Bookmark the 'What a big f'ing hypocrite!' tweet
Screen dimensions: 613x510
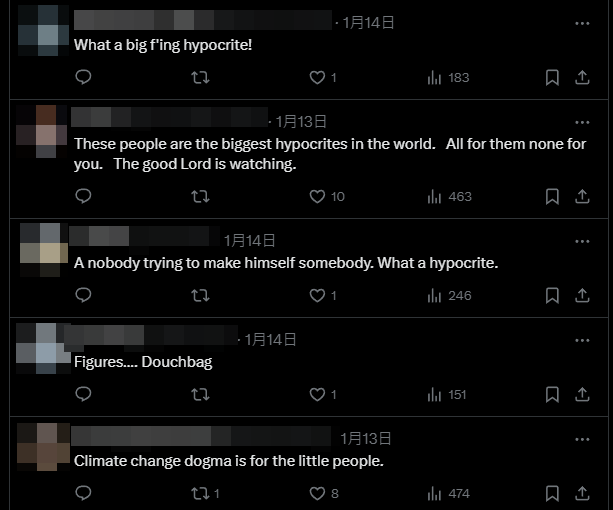(x=552, y=77)
